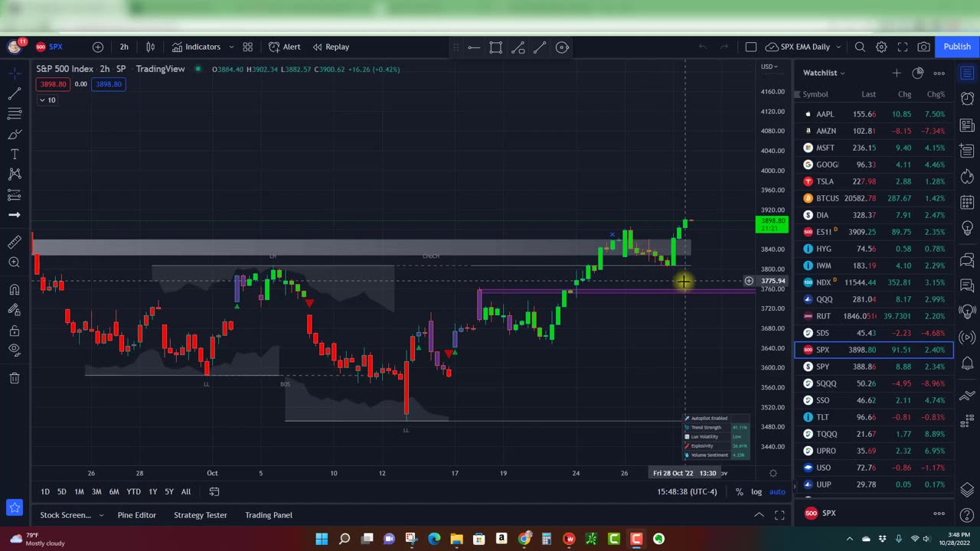
Task: Select TSLA row in the watchlist
Action: pos(874,181)
